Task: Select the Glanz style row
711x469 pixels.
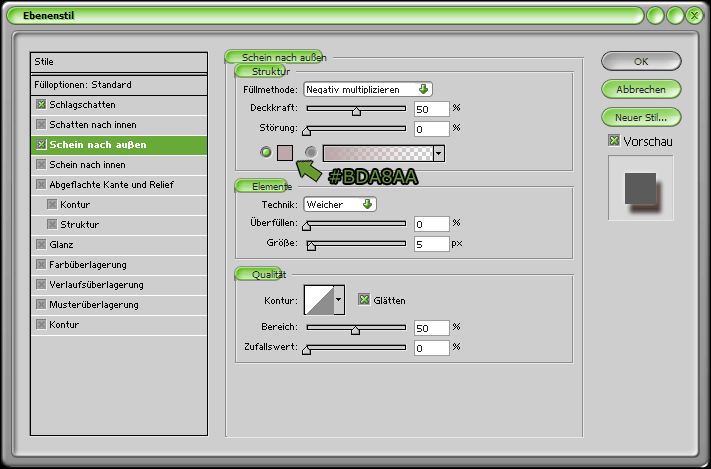Action: 119,244
